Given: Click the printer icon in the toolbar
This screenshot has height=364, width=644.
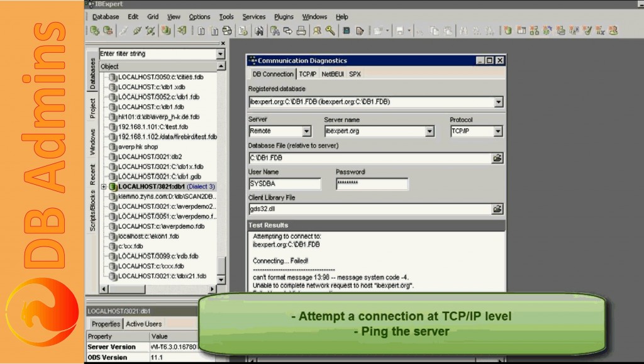Looking at the screenshot, I should (x=301, y=30).
